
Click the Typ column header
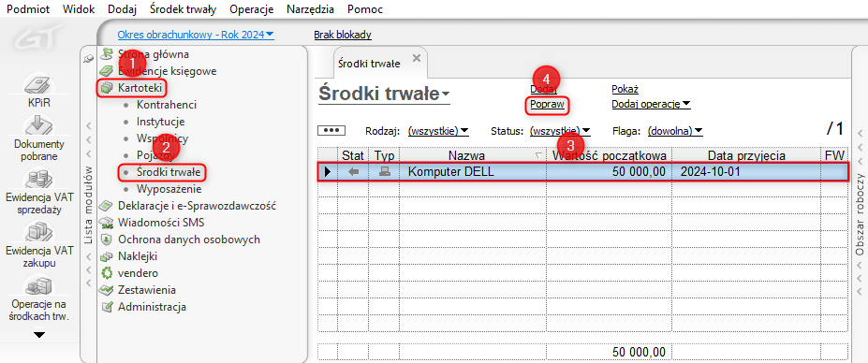click(x=384, y=155)
